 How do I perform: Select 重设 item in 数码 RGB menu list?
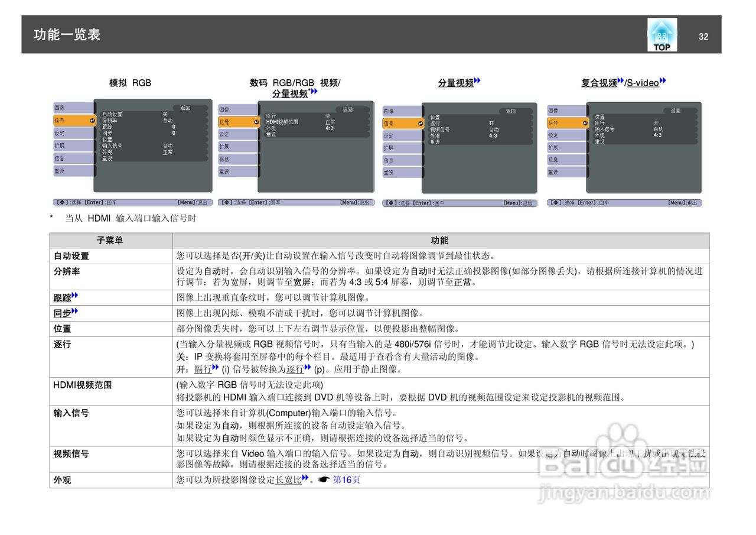click(x=271, y=134)
